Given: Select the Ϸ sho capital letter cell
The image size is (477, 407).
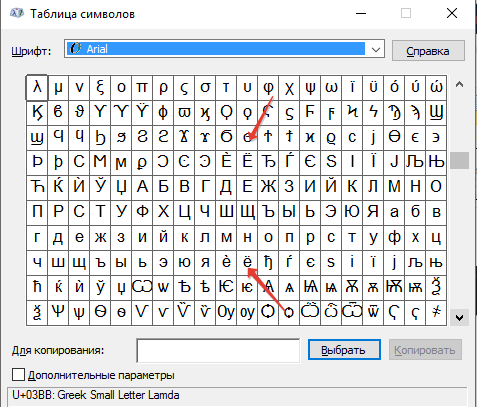Looking at the screenshot, I should click(37, 163).
